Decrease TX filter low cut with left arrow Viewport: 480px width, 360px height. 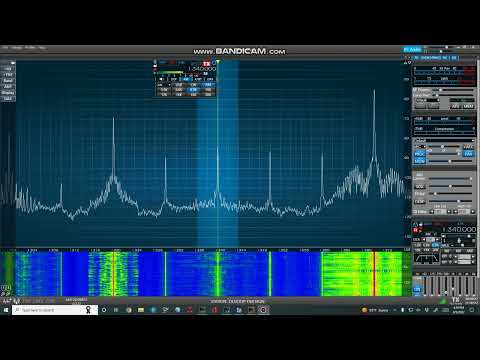(x=432, y=212)
